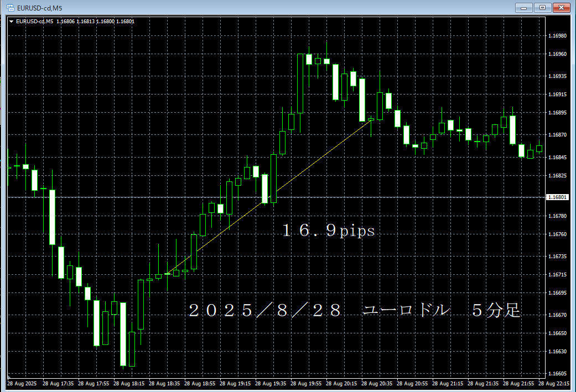Click the EURUSD-cd,M5 window chart icon

(x=10, y=8)
